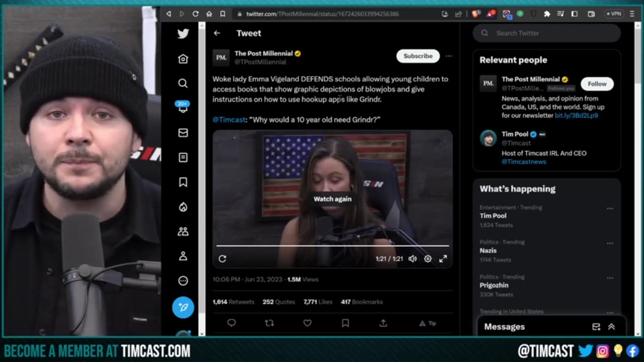Screen dimensions: 644x362
Task: Go back using the Tweet back arrow
Action: pyautogui.click(x=217, y=33)
